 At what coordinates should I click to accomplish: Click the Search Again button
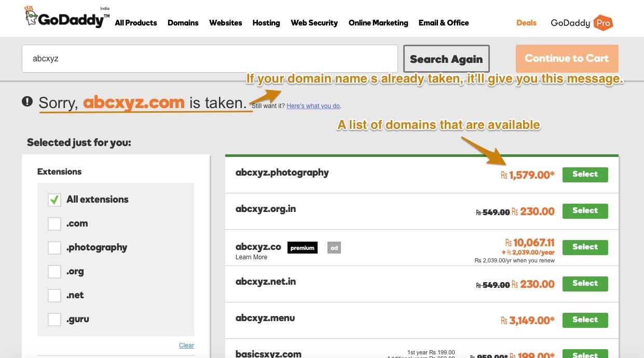446,59
